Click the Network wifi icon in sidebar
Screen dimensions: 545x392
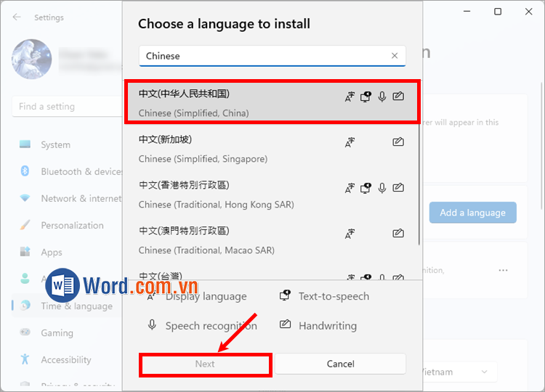[25, 198]
